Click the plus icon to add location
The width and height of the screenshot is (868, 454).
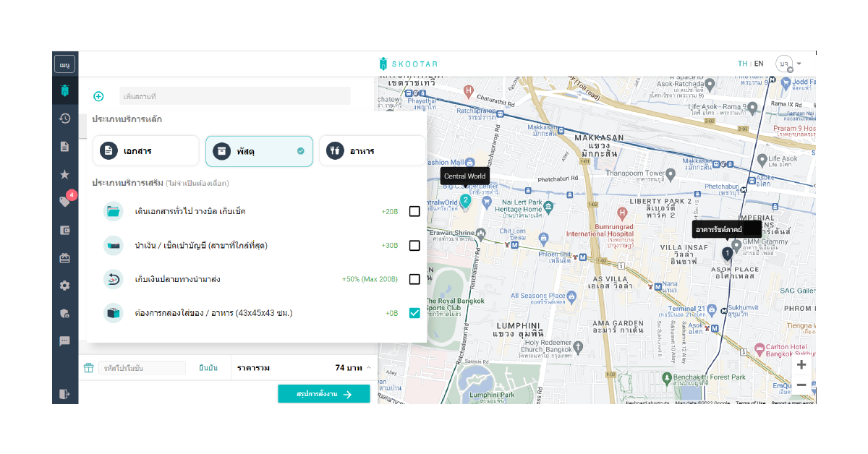[98, 96]
